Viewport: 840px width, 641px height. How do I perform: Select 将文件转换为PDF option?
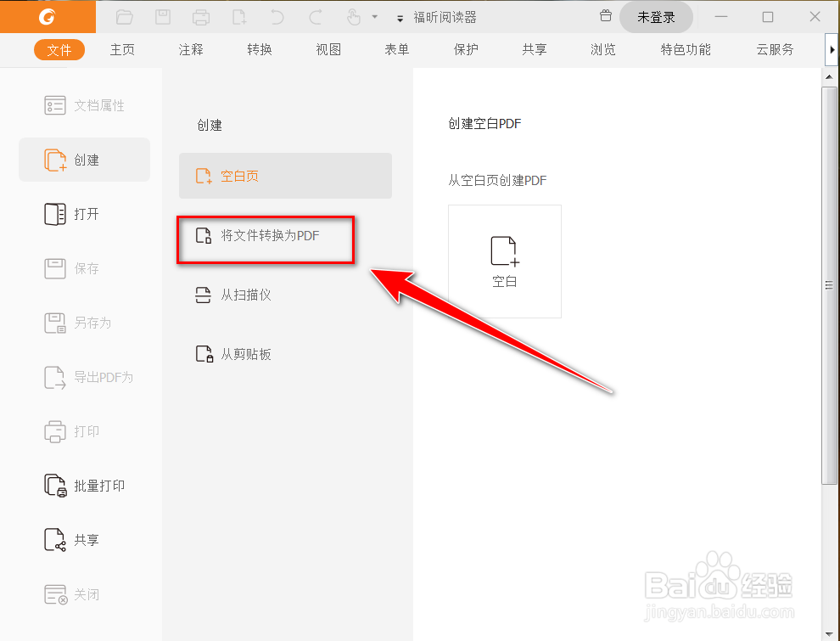coord(266,239)
